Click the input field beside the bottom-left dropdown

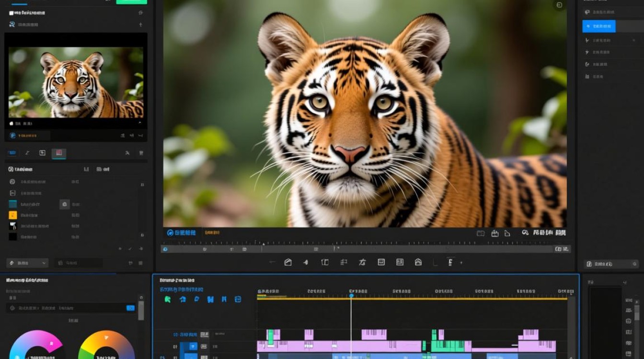(x=78, y=263)
